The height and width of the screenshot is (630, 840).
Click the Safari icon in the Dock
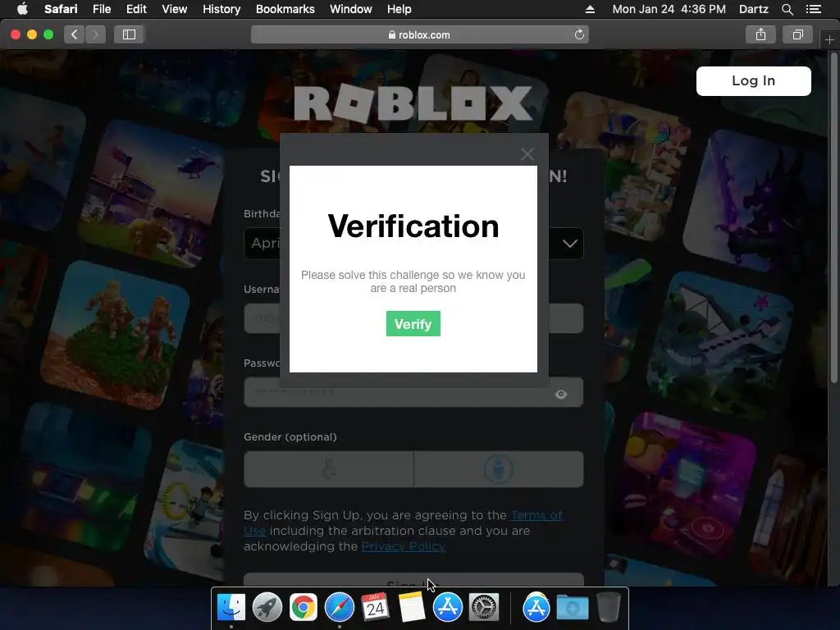pyautogui.click(x=339, y=608)
